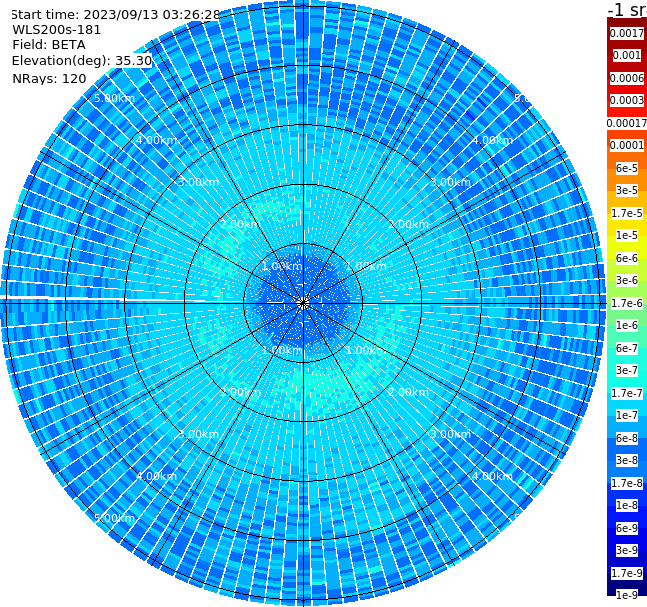This screenshot has width=647, height=607.
Task: Click the 6e-8 colorbar label
Action: pyautogui.click(x=627, y=438)
